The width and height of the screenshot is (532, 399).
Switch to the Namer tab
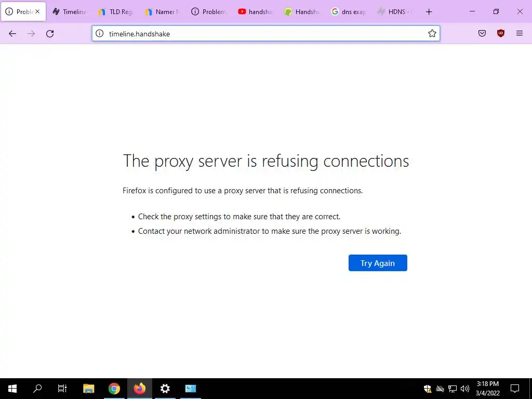coord(163,12)
